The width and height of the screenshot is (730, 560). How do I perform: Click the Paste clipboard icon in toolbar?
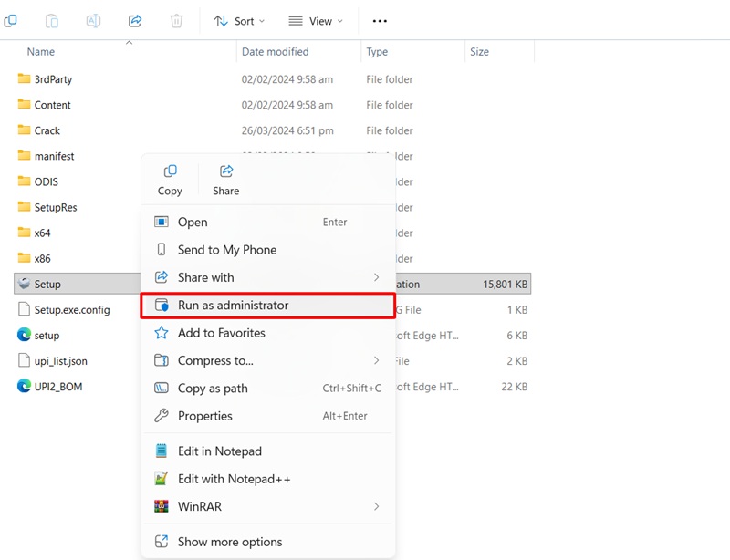pyautogui.click(x=52, y=21)
